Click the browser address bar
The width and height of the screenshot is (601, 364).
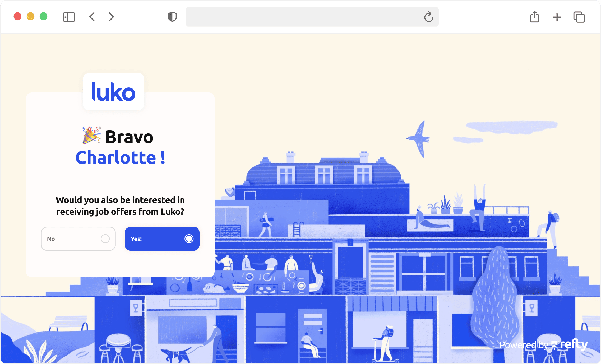pyautogui.click(x=312, y=17)
